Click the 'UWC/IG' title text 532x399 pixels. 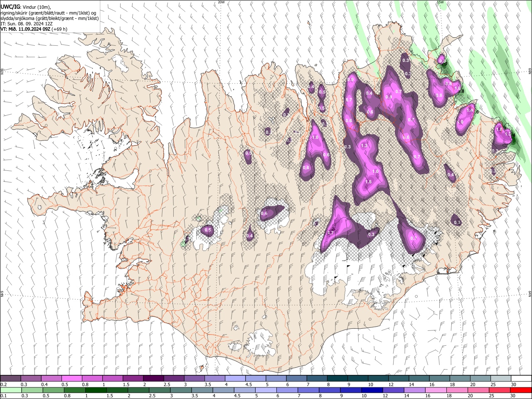[10, 7]
